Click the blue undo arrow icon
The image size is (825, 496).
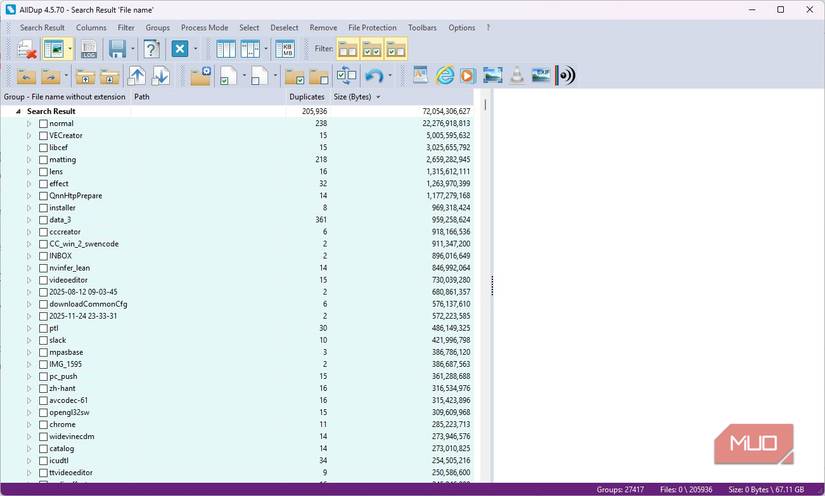click(374, 76)
